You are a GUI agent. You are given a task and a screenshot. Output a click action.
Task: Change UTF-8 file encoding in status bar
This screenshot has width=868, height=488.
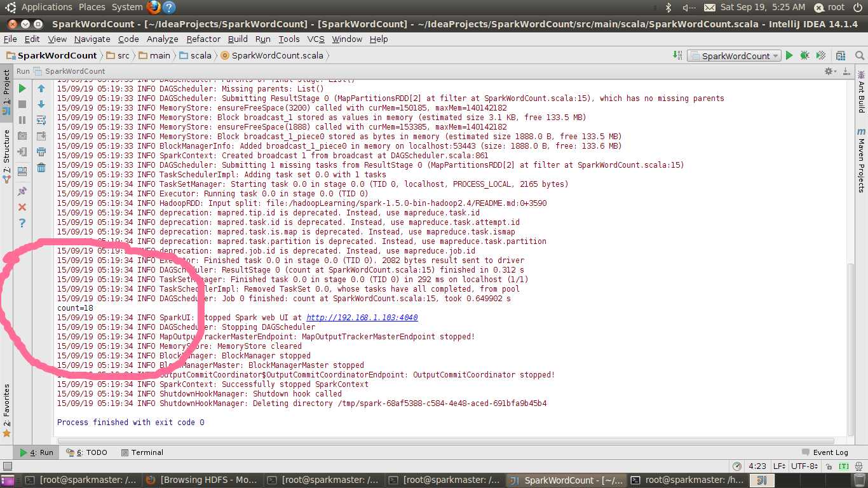coord(804,466)
